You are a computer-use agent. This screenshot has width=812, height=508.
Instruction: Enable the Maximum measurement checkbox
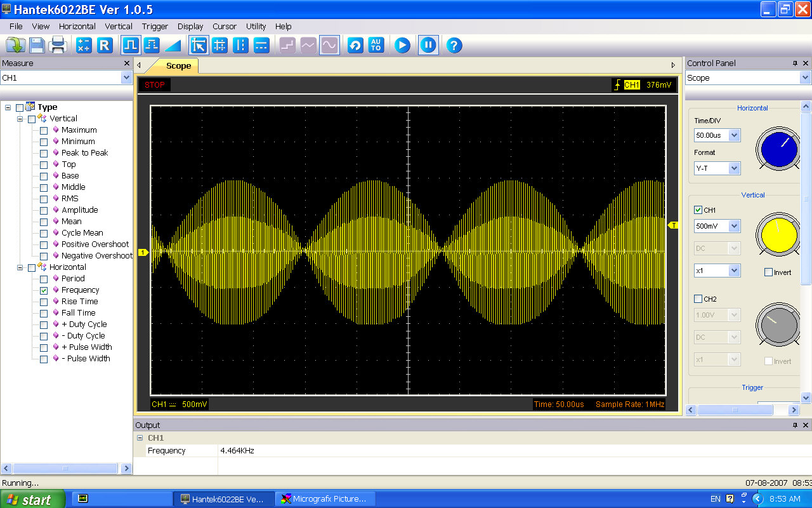click(44, 130)
